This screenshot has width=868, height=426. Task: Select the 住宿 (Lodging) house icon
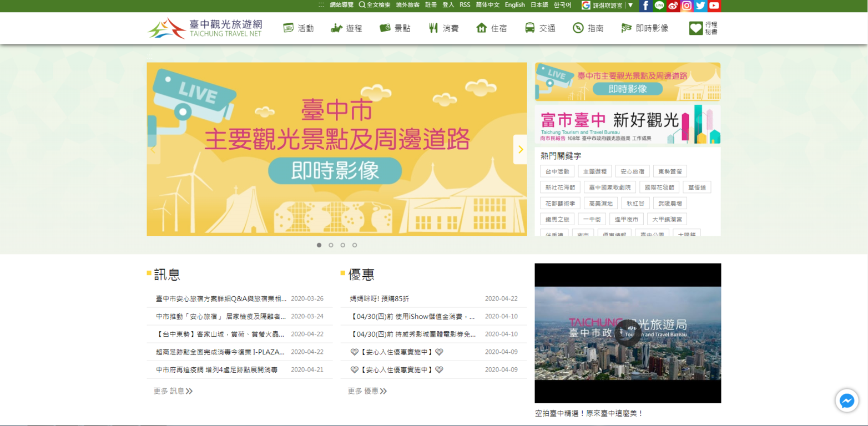coord(481,28)
